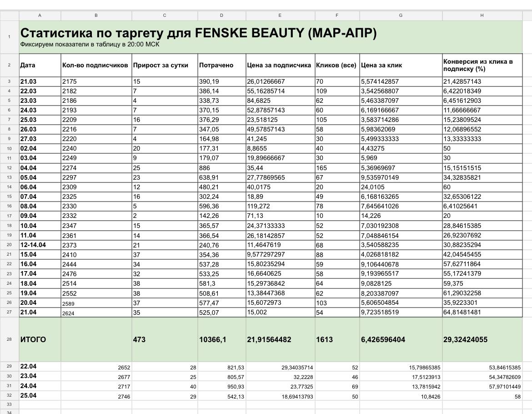Click the title 'Статистика по таргету для FENSKE BEAUTY'
The image size is (532, 414).
click(162, 33)
